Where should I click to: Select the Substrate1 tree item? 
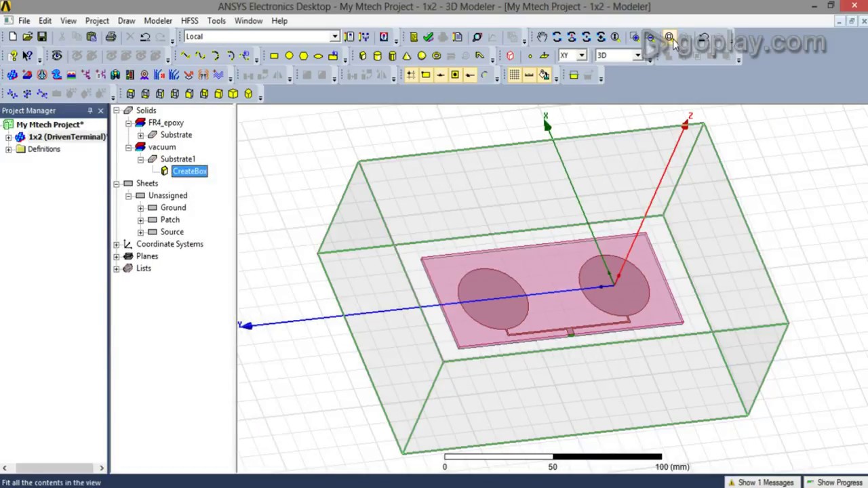pos(178,159)
